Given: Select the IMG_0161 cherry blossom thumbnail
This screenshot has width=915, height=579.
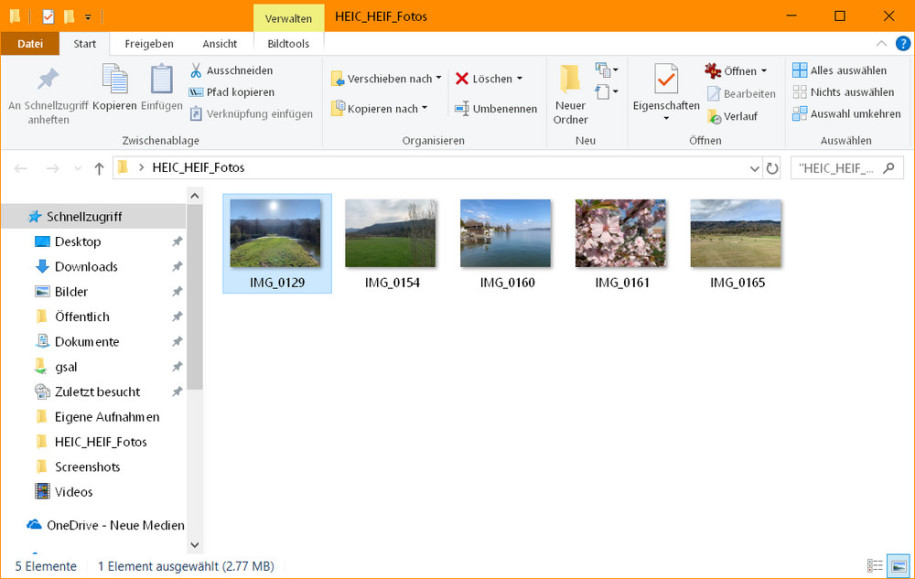Looking at the screenshot, I should tap(621, 234).
